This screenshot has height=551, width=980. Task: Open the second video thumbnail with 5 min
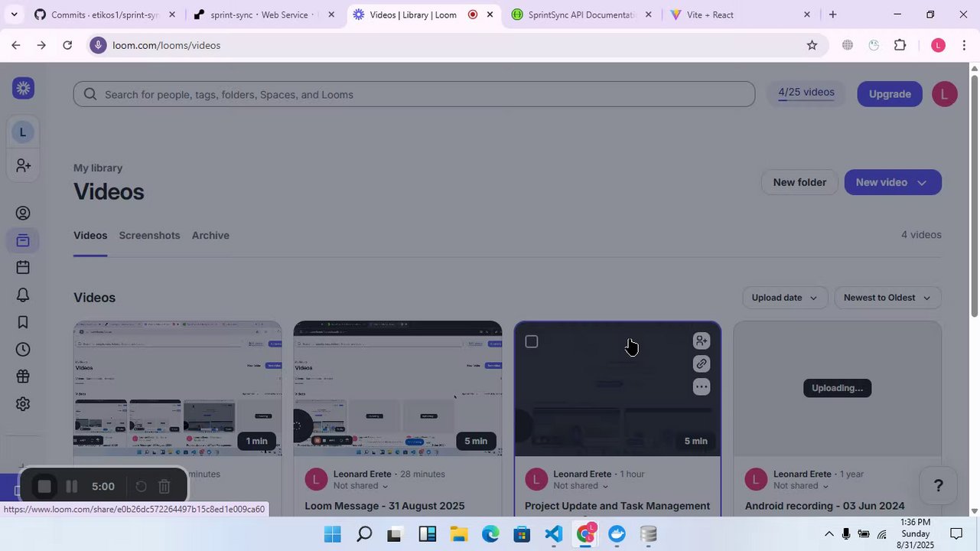[398, 389]
